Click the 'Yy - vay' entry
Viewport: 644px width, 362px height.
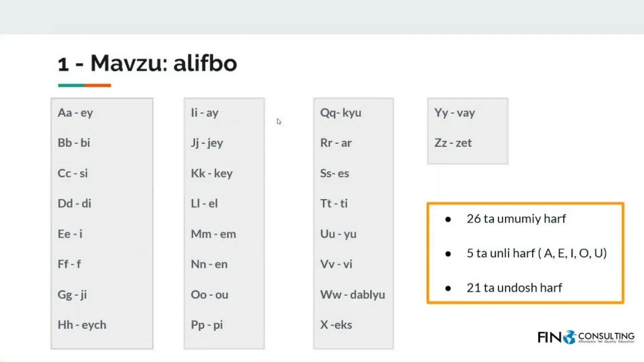click(455, 113)
